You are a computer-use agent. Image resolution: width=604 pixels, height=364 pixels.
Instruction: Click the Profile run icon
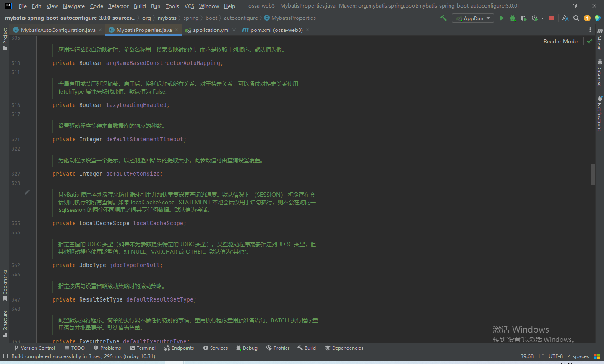534,18
